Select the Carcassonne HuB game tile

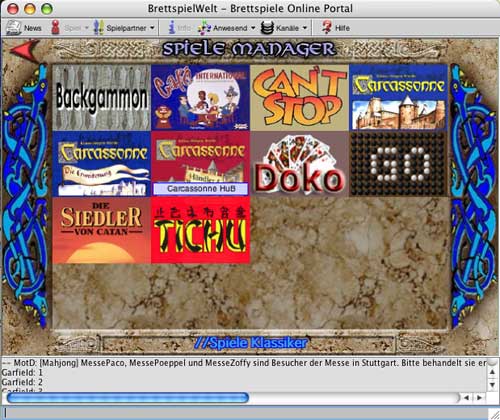[x=200, y=164]
